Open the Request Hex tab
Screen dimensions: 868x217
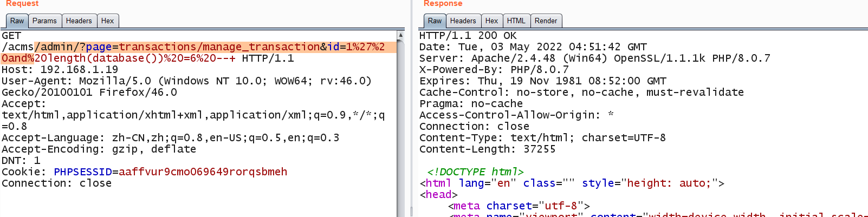click(108, 21)
